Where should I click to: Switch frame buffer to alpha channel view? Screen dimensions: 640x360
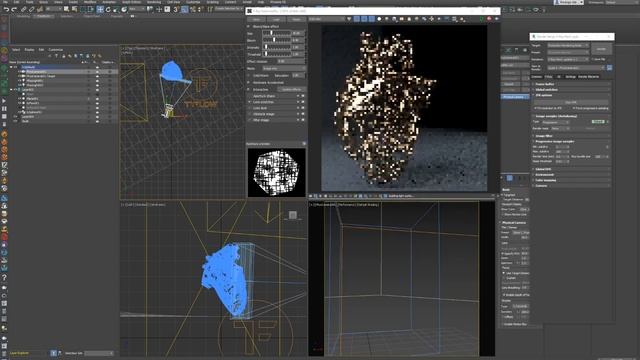(x=379, y=19)
